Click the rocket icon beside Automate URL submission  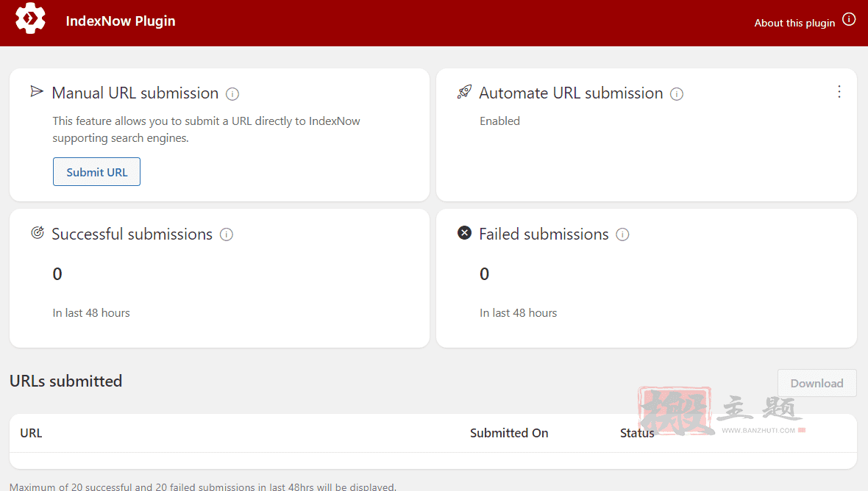464,92
